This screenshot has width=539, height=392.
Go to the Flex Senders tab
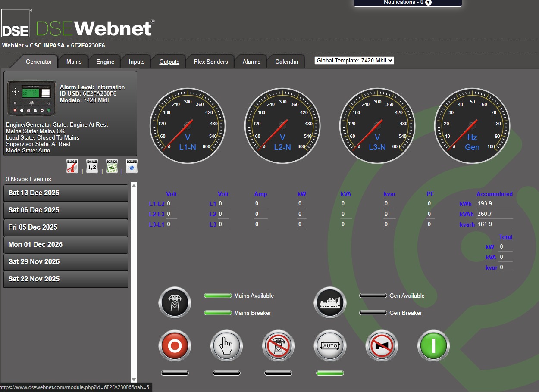tap(211, 62)
